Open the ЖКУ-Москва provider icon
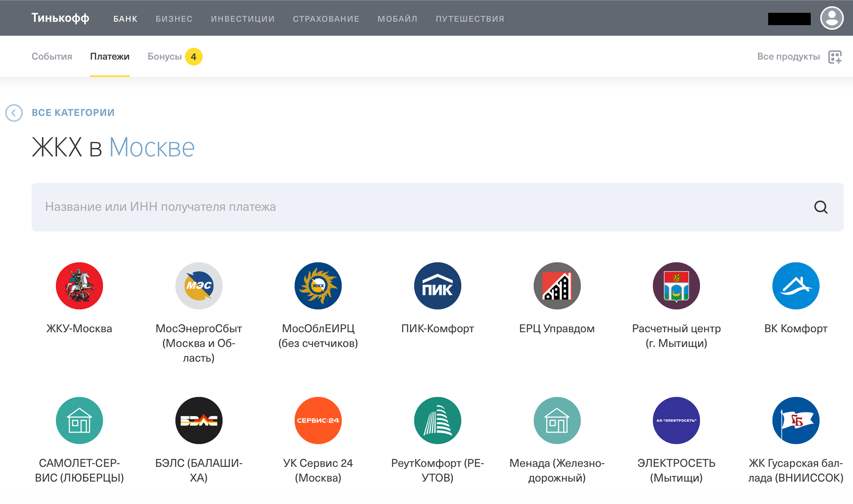Image resolution: width=853 pixels, height=504 pixels. pos(79,286)
